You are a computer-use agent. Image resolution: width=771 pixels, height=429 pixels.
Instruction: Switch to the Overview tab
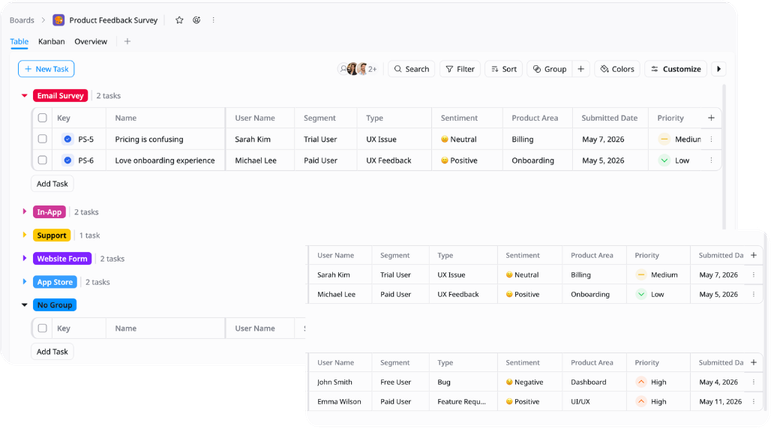click(91, 41)
